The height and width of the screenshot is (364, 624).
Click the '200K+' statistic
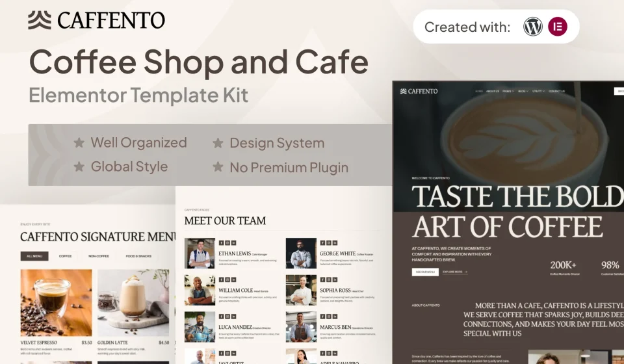(563, 265)
